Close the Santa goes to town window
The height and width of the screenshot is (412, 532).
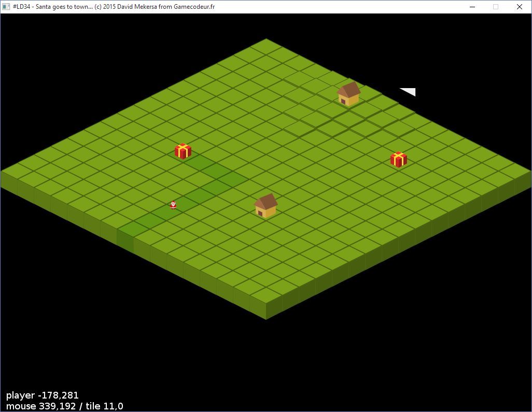click(519, 7)
